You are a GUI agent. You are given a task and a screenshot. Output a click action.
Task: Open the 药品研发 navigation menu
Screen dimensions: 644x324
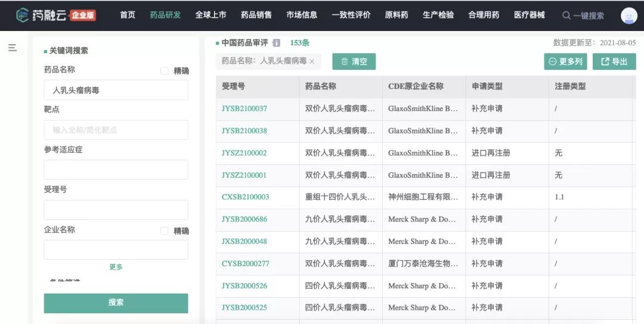[x=165, y=15]
